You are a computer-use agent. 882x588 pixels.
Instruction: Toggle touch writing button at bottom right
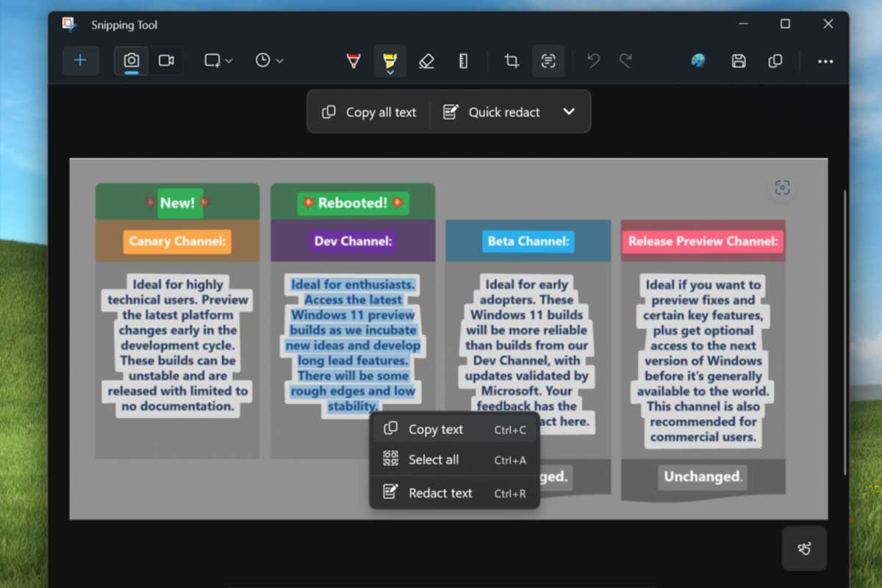(804, 548)
